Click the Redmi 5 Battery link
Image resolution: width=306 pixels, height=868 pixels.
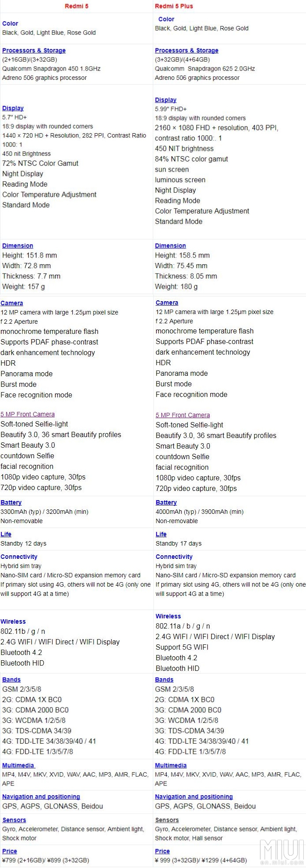coord(11,502)
